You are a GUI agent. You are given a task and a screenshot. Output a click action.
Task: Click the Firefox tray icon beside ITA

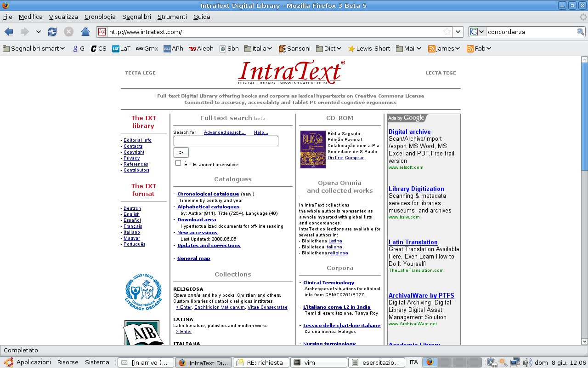429,362
